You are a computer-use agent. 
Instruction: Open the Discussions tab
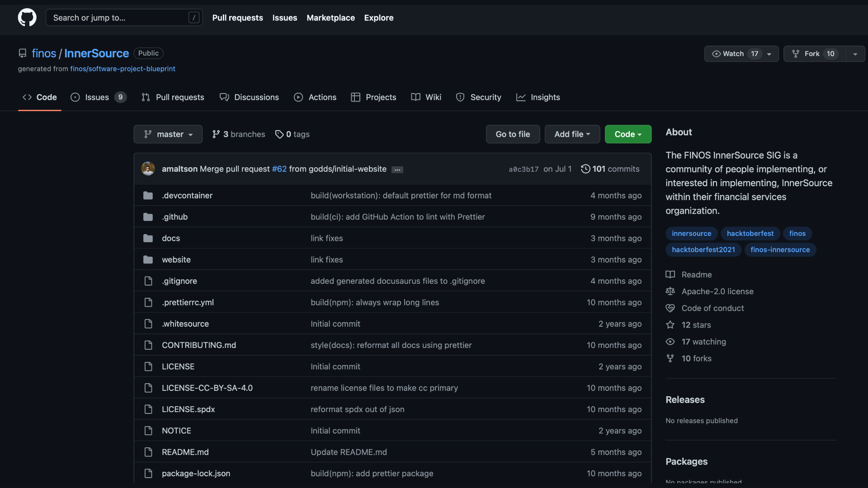coord(249,97)
